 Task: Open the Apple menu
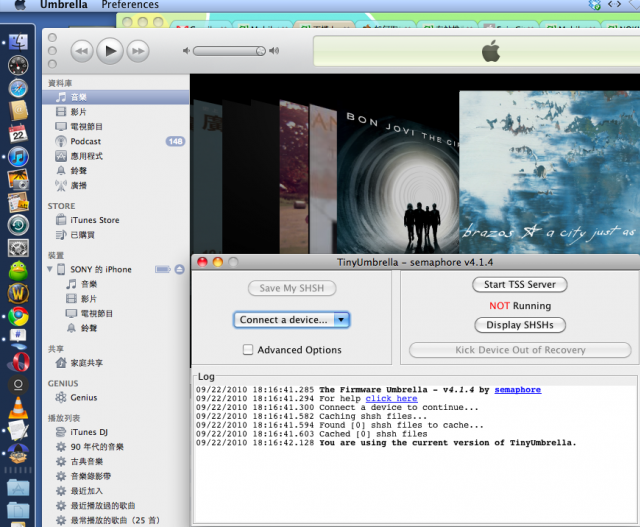(20, 5)
